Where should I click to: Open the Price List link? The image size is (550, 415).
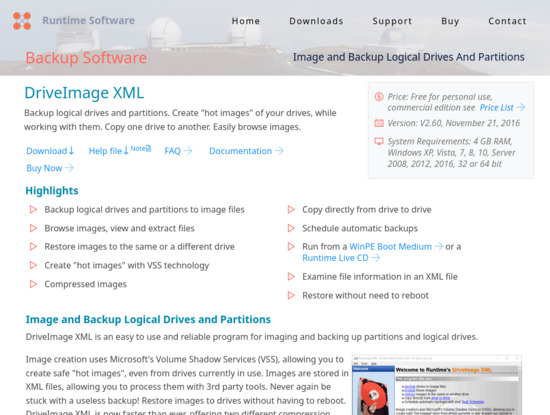tap(496, 107)
